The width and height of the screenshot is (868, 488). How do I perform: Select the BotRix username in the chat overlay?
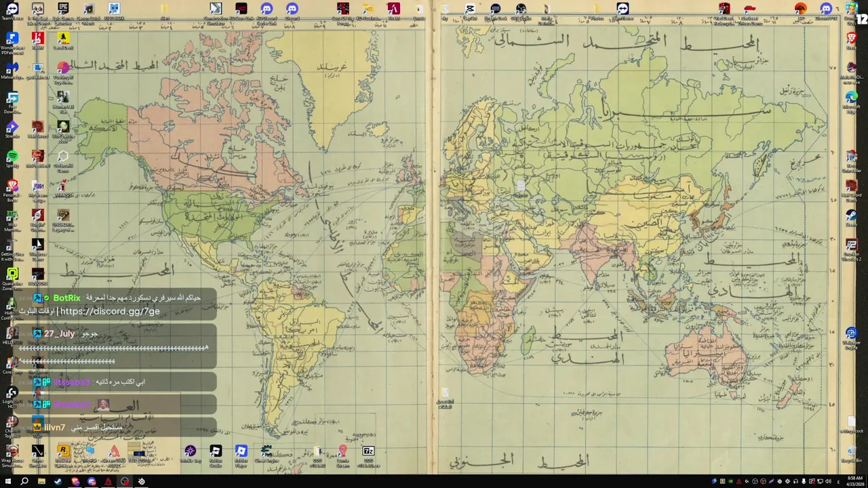pos(66,298)
